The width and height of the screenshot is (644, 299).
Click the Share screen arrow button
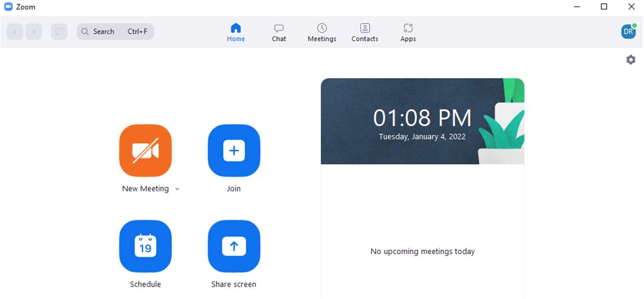coord(234,246)
